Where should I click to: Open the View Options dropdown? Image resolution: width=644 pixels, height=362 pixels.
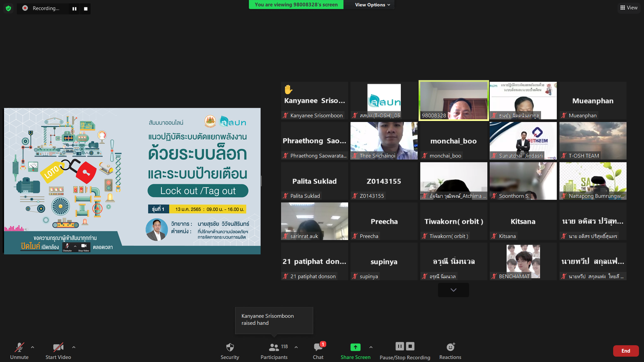(373, 5)
